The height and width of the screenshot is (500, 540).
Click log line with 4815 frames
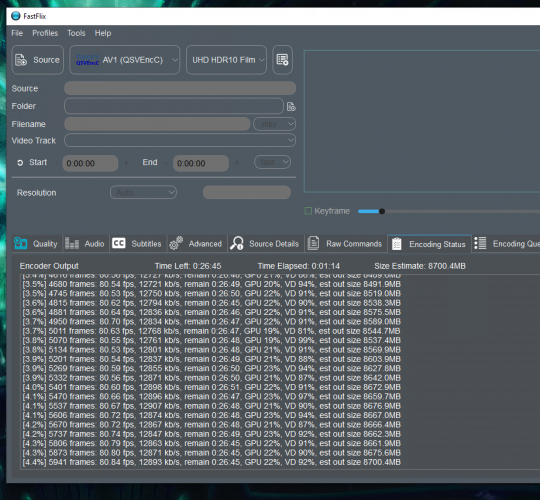point(211,303)
